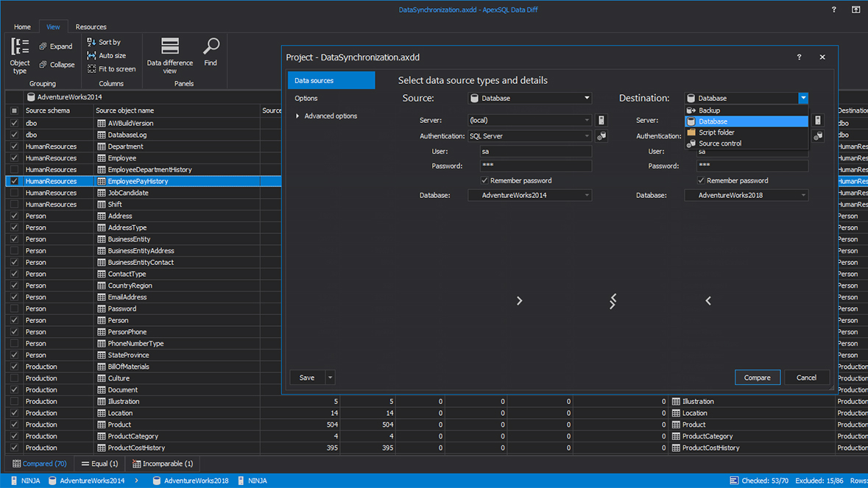This screenshot has height=488, width=868.
Task: Click the Save button
Action: tap(307, 378)
